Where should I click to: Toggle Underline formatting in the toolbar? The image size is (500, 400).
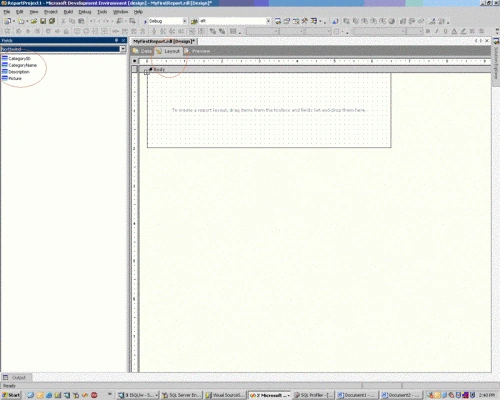[445, 31]
